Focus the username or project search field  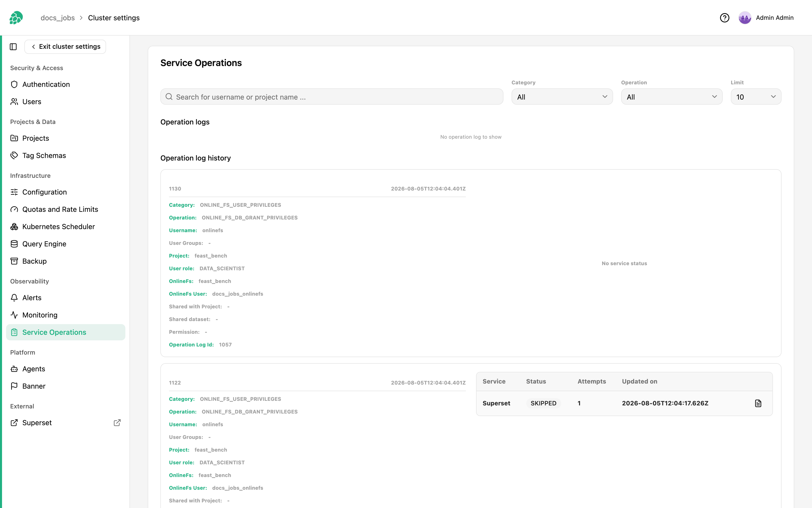331,97
